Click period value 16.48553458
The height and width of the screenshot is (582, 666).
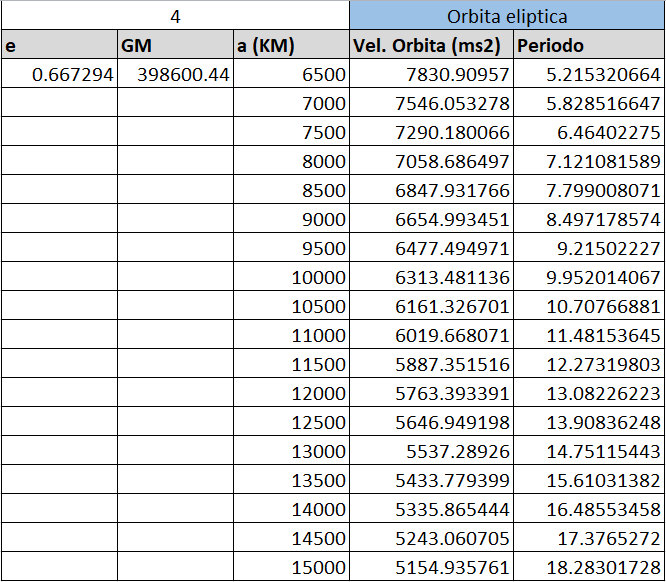589,509
